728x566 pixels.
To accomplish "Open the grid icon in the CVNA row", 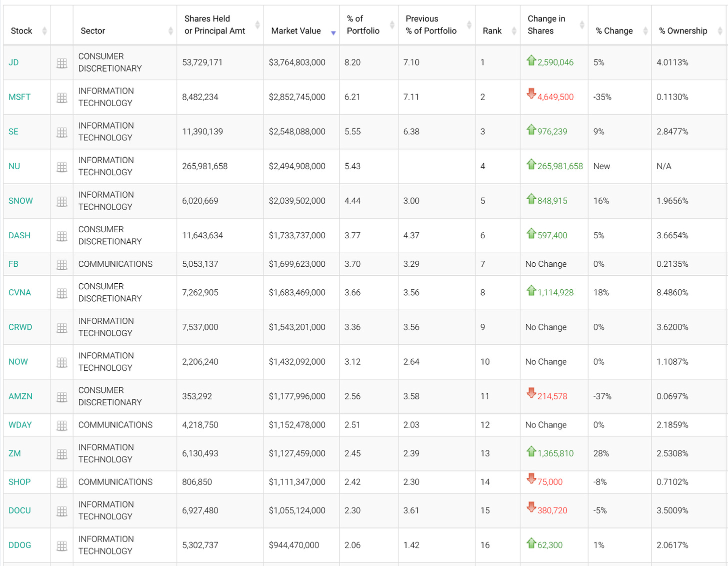I will point(62,293).
